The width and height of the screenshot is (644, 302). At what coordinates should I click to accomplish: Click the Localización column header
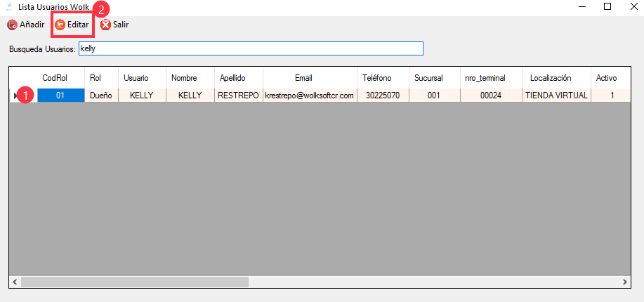coord(551,78)
